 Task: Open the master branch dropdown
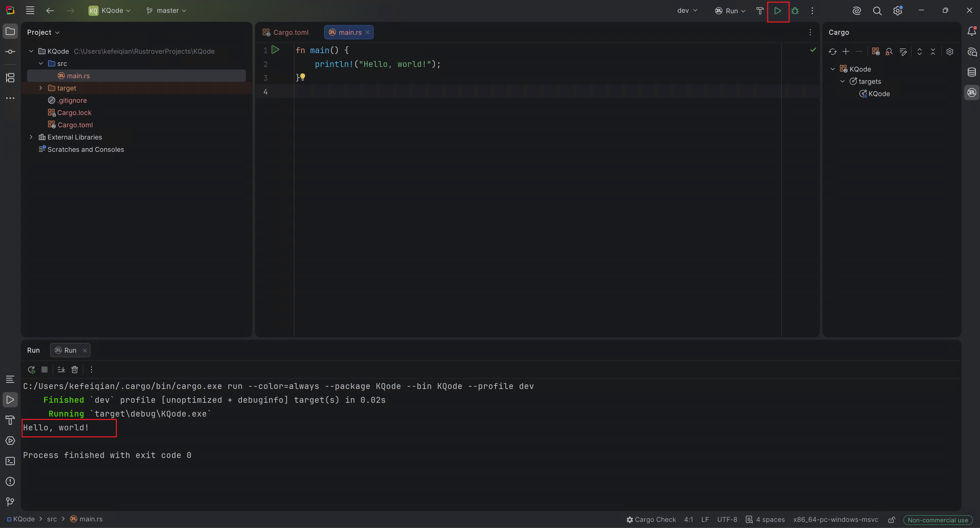point(166,11)
